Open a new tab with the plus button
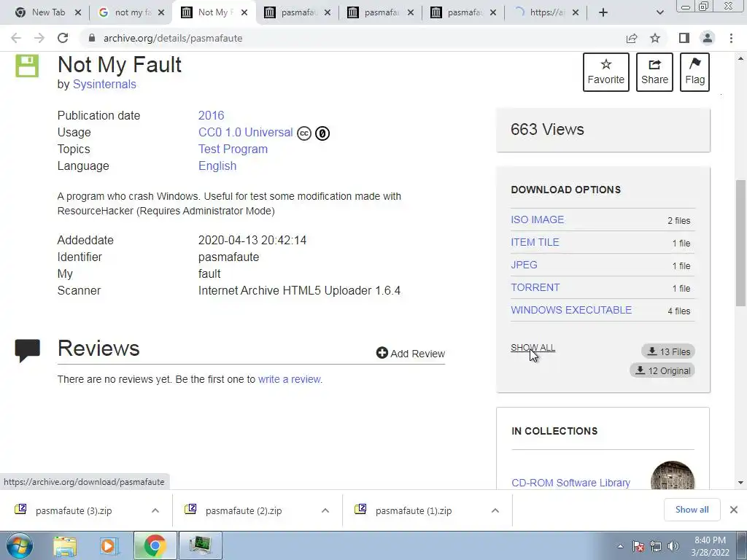Viewport: 747px width, 560px height. (603, 12)
